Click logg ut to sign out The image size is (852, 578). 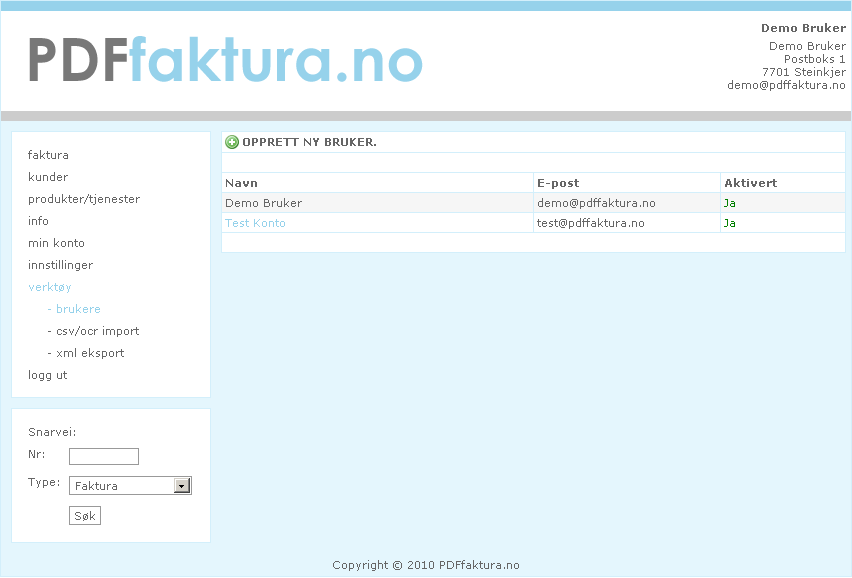[x=47, y=375]
